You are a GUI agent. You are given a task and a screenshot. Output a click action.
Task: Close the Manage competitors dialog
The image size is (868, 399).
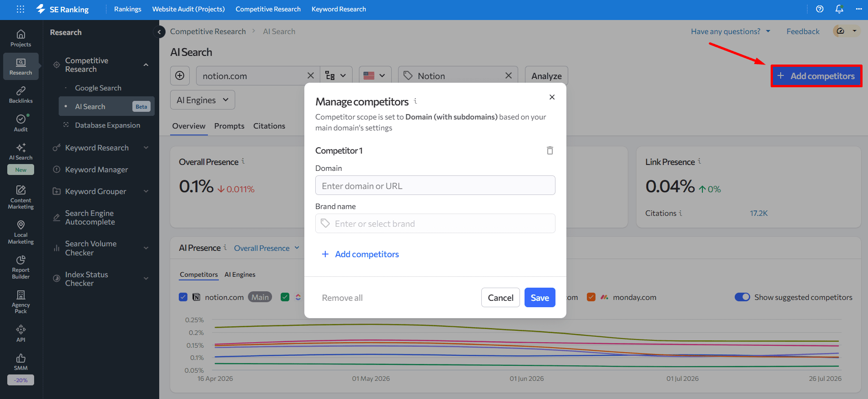coord(552,97)
